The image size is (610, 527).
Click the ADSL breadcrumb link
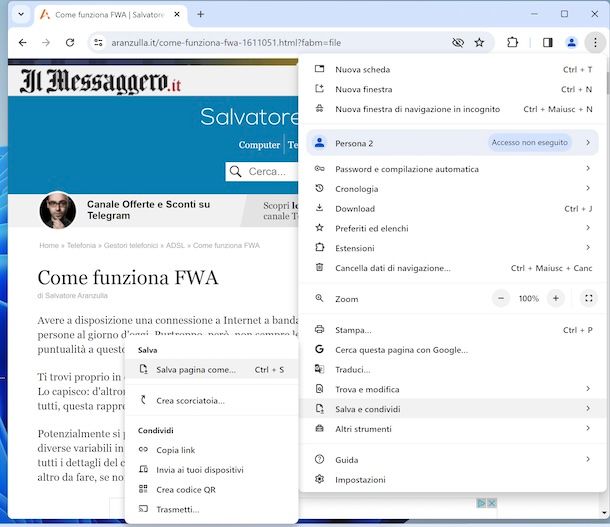click(175, 245)
